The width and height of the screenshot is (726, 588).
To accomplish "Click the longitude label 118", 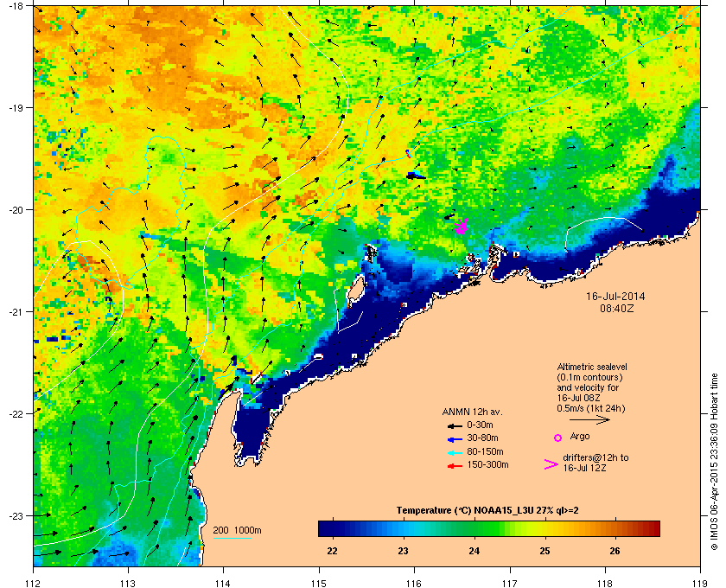I will tap(605, 584).
